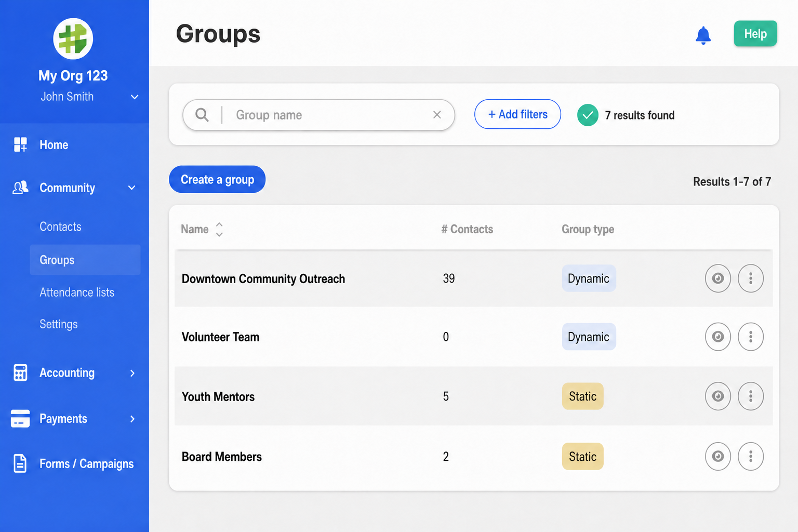Click contact count 39
Image resolution: width=798 pixels, height=532 pixels.
(449, 278)
